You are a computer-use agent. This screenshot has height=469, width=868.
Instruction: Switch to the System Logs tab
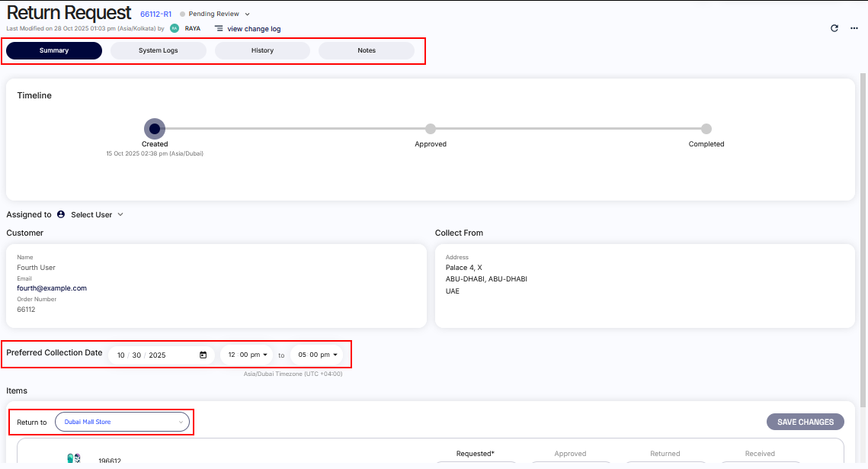pyautogui.click(x=159, y=50)
